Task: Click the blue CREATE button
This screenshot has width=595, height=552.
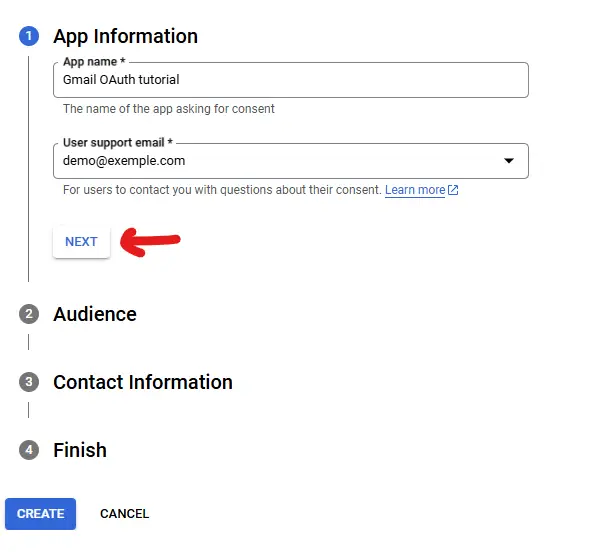Action: [41, 514]
